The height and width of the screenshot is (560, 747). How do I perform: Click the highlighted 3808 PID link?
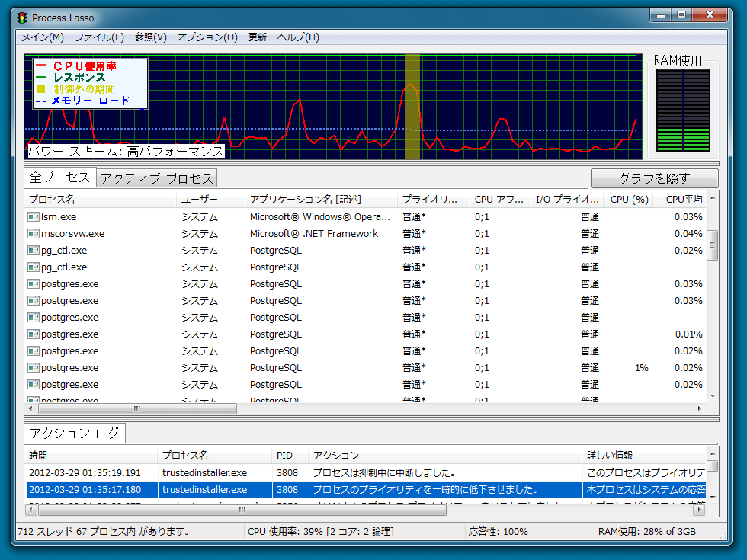(287, 489)
